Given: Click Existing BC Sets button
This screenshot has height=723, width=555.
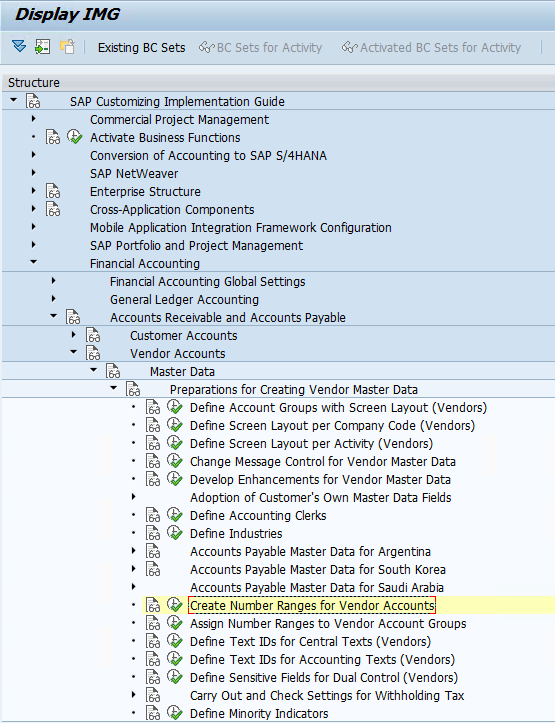Looking at the screenshot, I should tap(142, 47).
